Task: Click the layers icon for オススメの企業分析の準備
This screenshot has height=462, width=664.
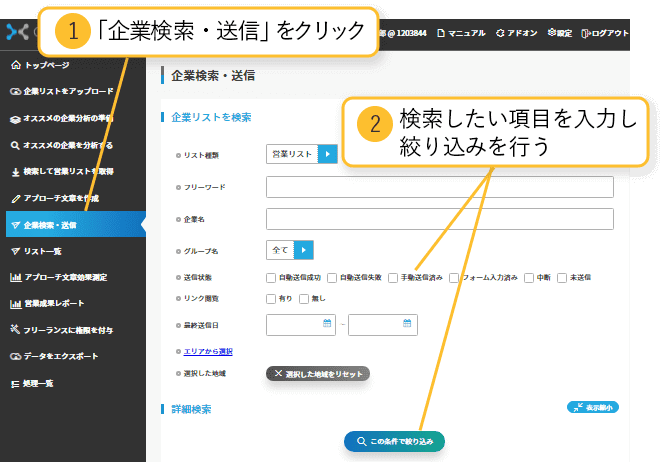Action: [15, 119]
